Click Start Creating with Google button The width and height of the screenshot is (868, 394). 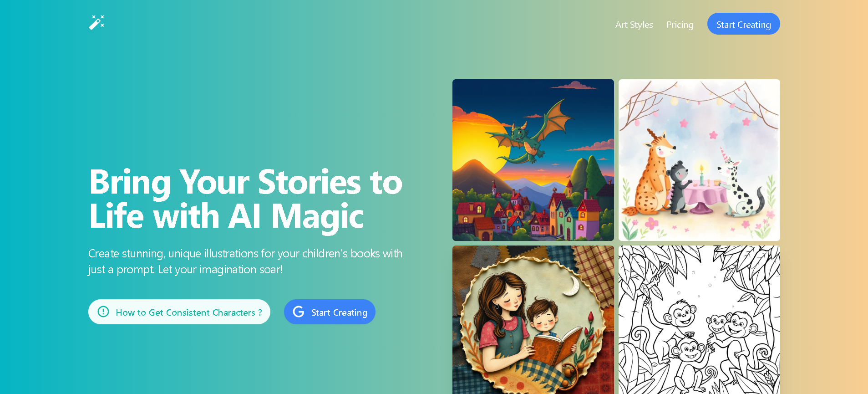coord(330,312)
